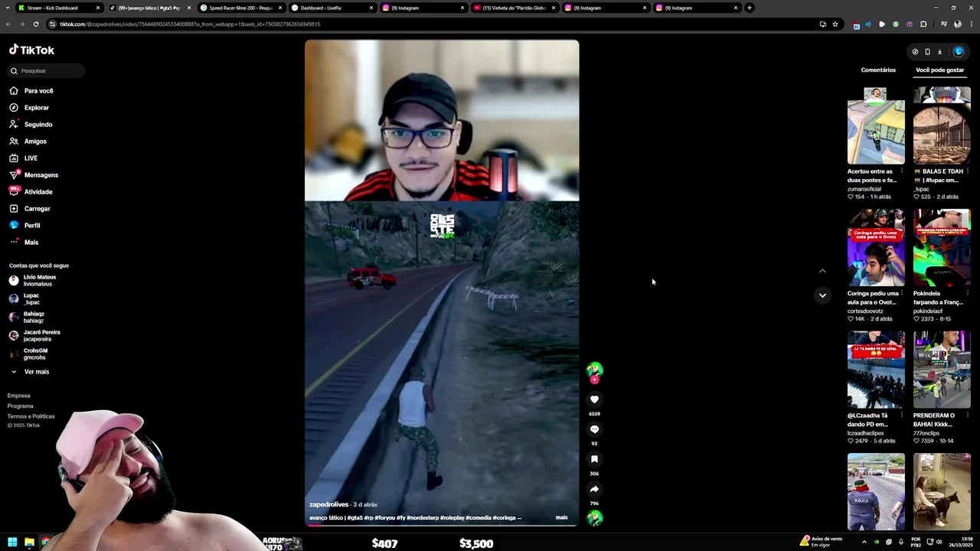
Task: Open comments via speech bubble icon
Action: point(594,429)
